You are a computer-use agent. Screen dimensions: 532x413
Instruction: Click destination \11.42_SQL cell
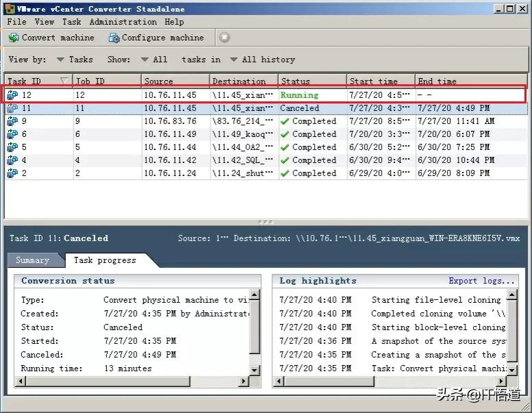(242, 160)
